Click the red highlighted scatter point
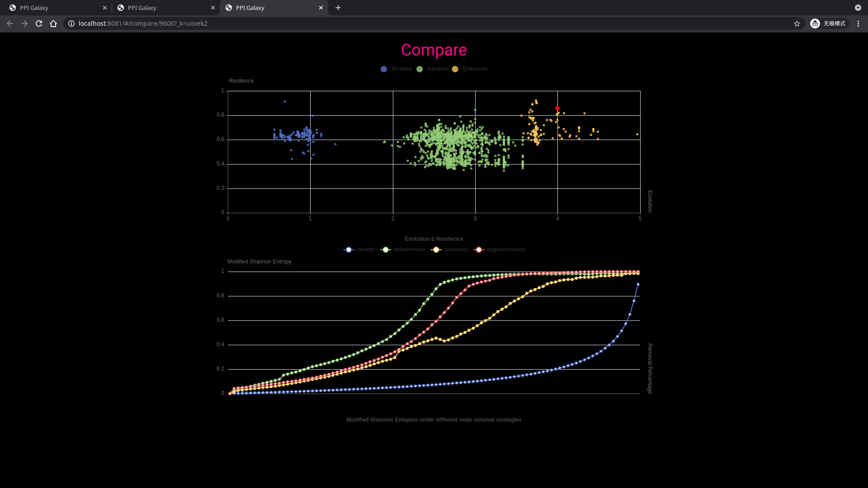 pos(557,108)
